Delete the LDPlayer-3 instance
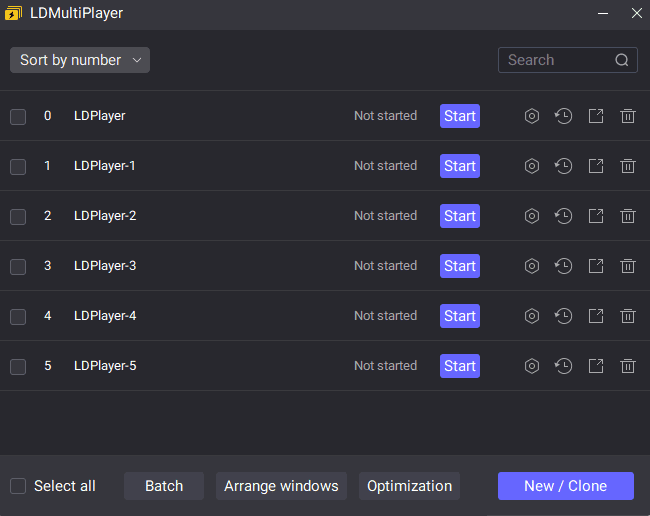The image size is (650, 516). [x=628, y=266]
